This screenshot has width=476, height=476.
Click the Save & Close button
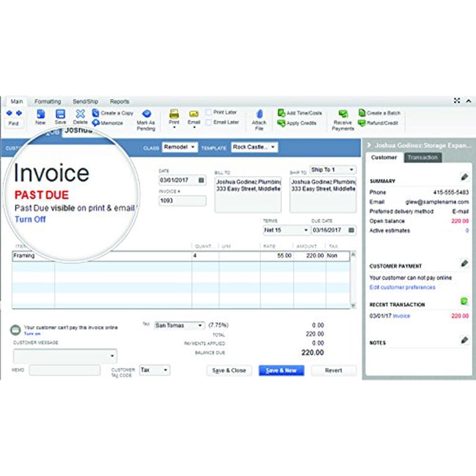point(229,371)
